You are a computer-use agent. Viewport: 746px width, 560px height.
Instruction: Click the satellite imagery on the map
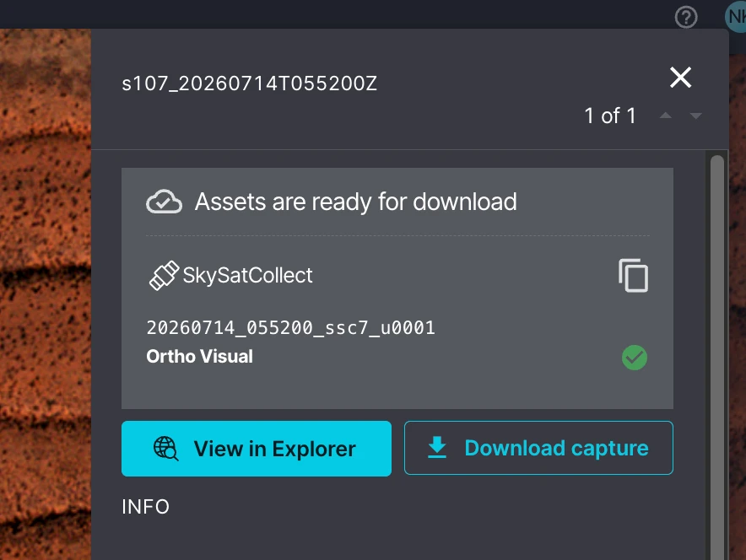pyautogui.click(x=46, y=294)
